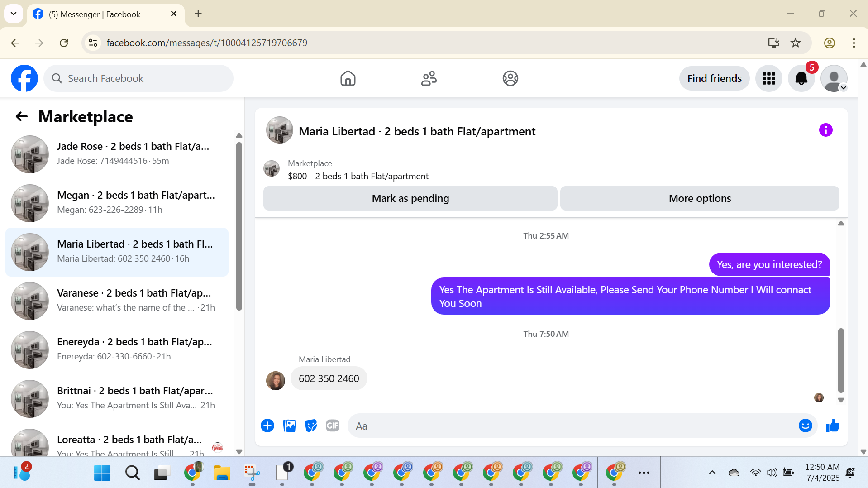Screen dimensions: 868x488
Task: Click Mark as pending button
Action: [410, 198]
